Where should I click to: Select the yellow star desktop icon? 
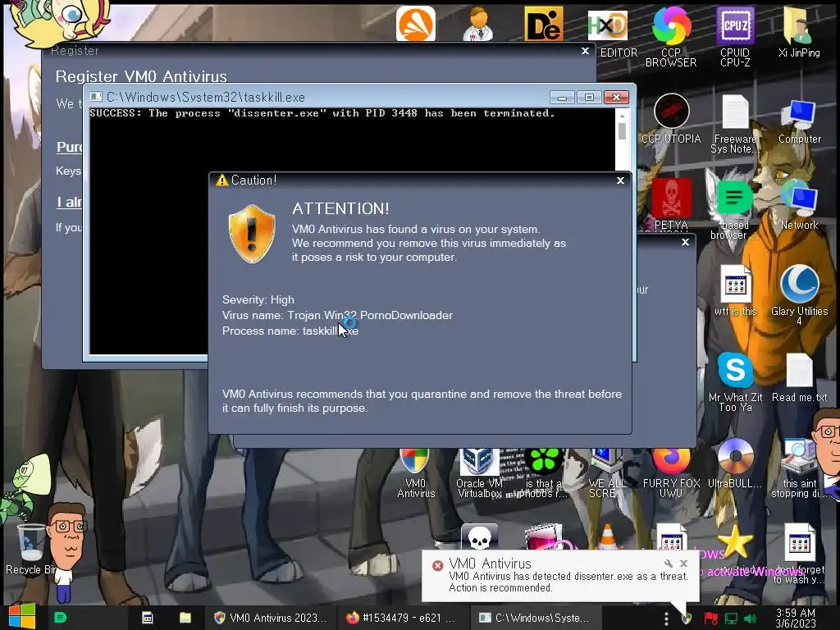(735, 541)
